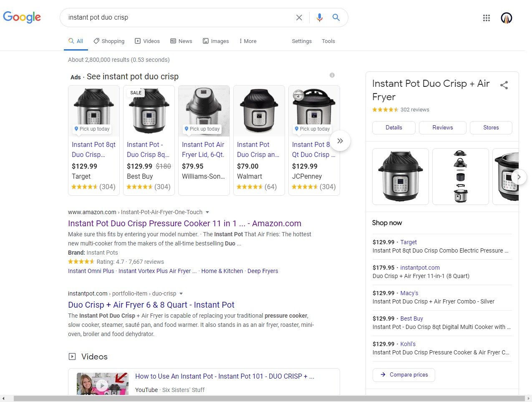Viewport: 532px width, 402px height.
Task: Switch to the News tab
Action: 181,41
